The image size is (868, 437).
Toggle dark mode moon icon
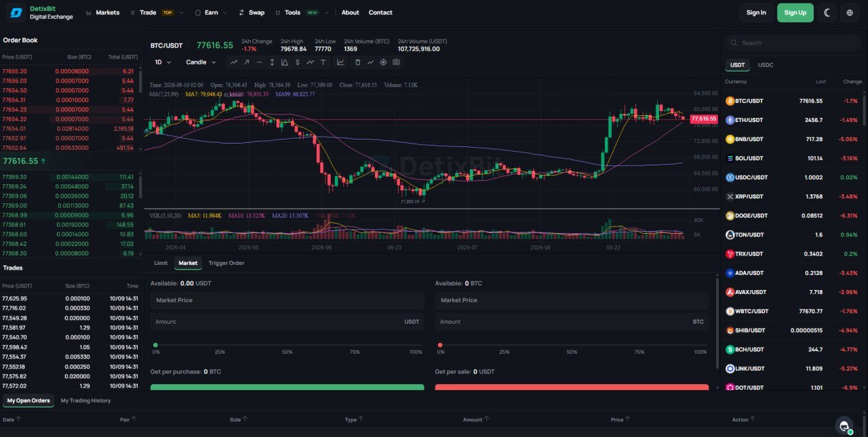[x=827, y=12]
